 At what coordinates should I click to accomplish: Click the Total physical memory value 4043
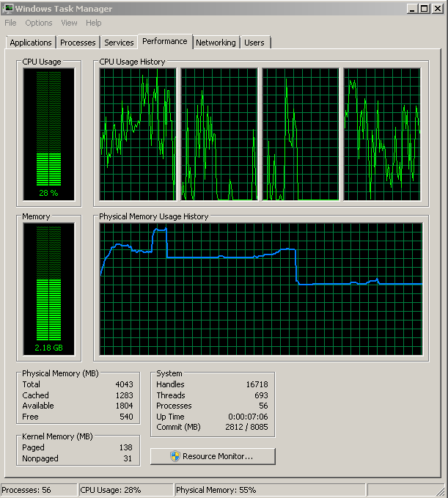[124, 384]
